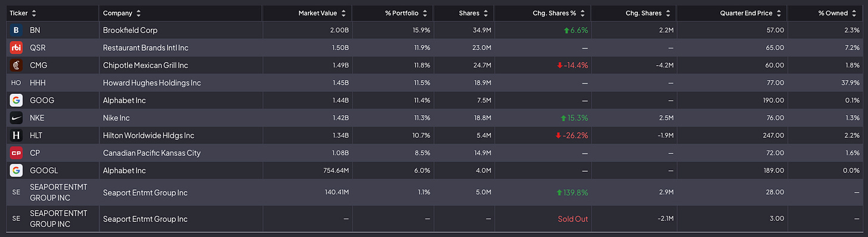The height and width of the screenshot is (237, 868).
Task: Click the Hilton H logo icon
Action: [x=16, y=136]
